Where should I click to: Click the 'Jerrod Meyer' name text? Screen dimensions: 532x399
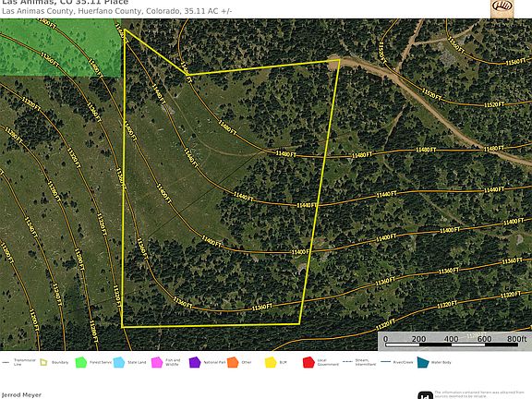21,395
